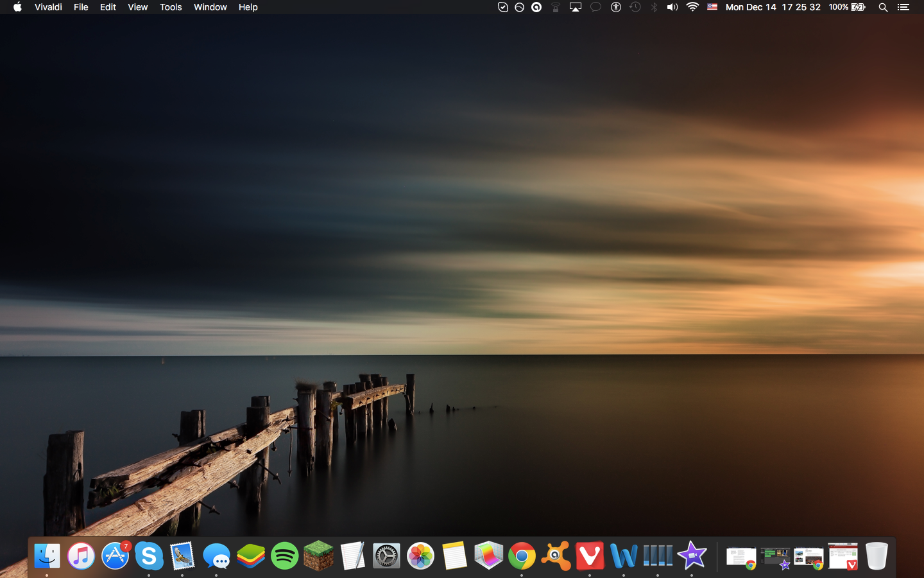The image size is (924, 578).
Task: Open the Trash in the dock
Action: [877, 556]
